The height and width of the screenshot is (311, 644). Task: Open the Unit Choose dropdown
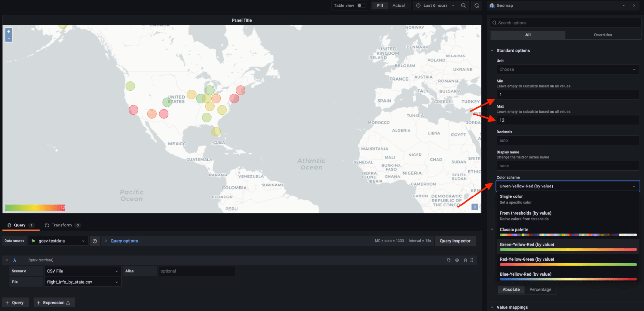click(567, 69)
